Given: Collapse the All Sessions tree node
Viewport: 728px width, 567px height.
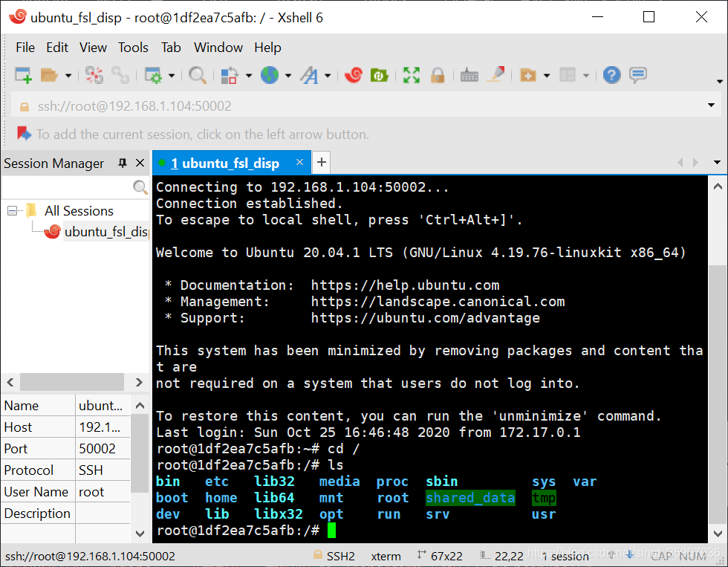Looking at the screenshot, I should pyautogui.click(x=13, y=211).
